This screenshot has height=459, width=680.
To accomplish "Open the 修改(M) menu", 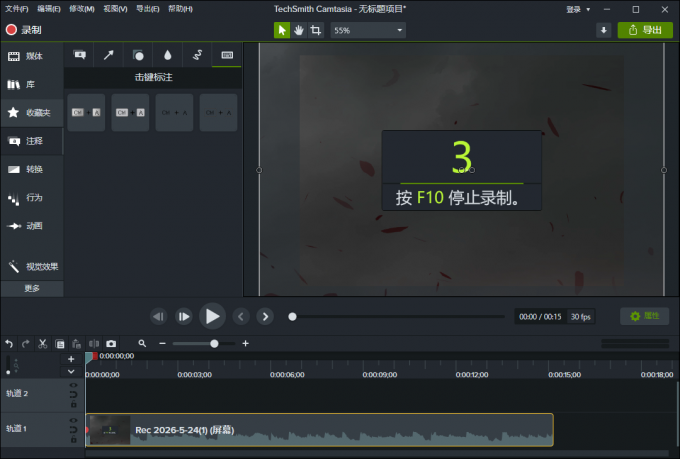I will (82, 9).
